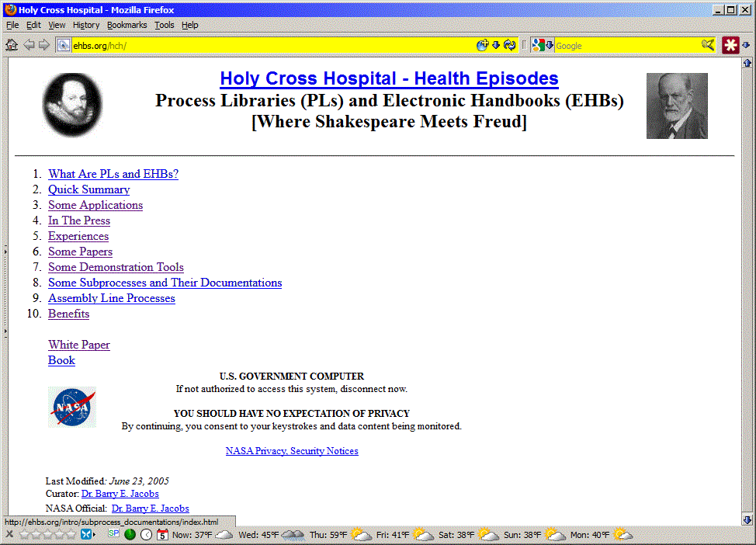This screenshot has width=756, height=545.
Task: Open the Some Demonstration Tools link
Action: point(116,267)
